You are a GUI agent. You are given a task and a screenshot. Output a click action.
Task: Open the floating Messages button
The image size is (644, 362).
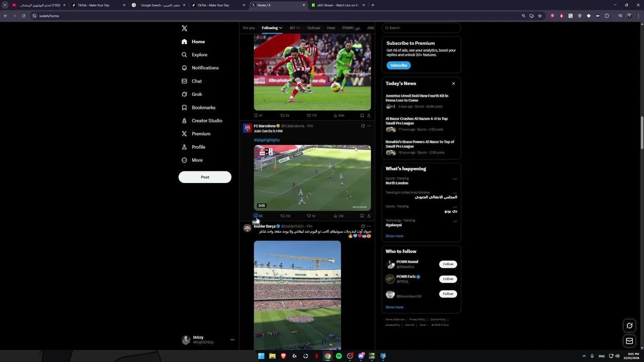[629, 341]
